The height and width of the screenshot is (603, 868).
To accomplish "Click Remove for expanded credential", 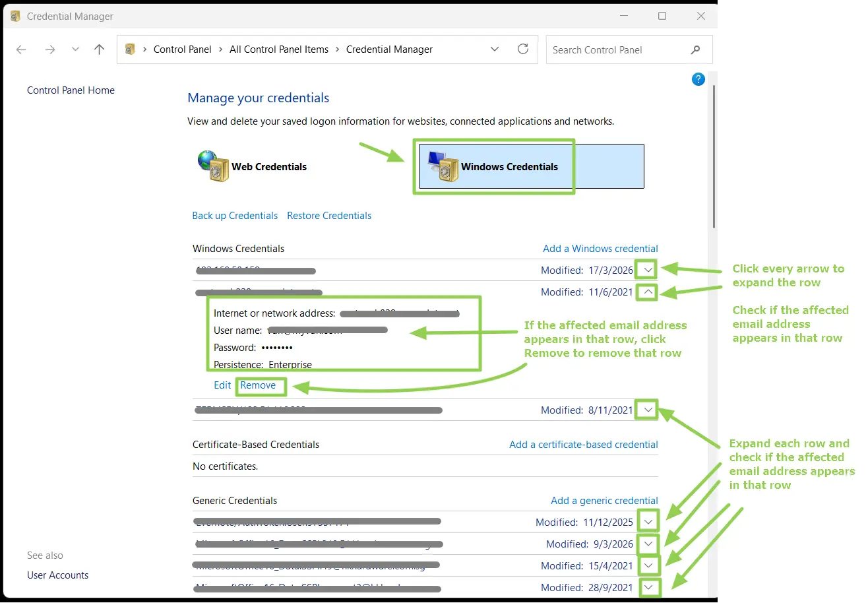I will [258, 385].
